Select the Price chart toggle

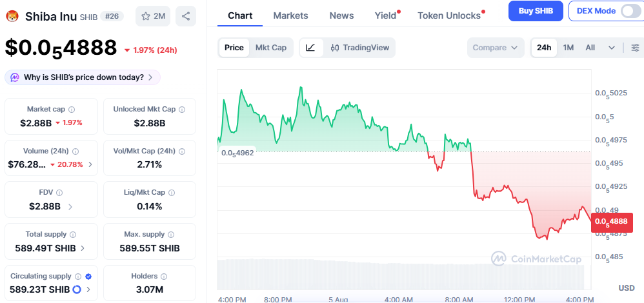pyautogui.click(x=234, y=48)
